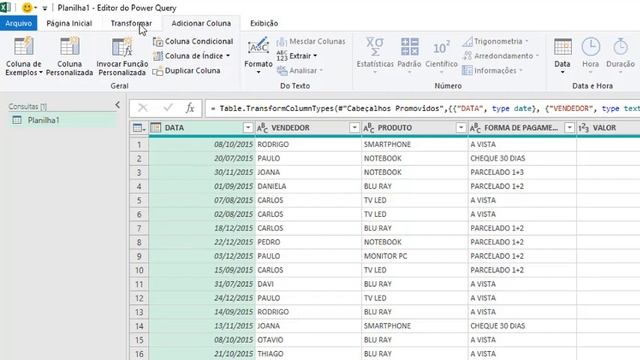The height and width of the screenshot is (360, 640).
Task: Switch to the Exibição tab
Action: (x=264, y=23)
